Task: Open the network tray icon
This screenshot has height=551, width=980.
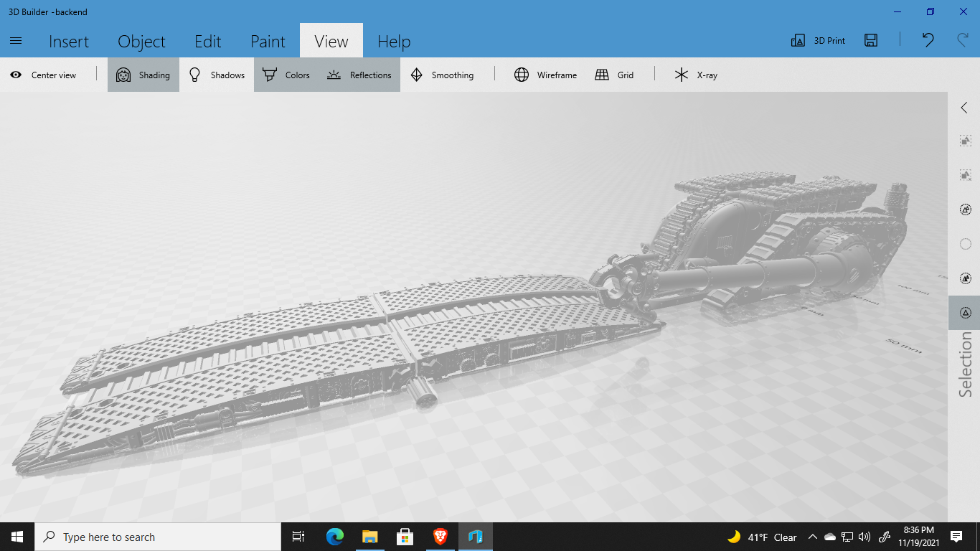Action: (847, 537)
